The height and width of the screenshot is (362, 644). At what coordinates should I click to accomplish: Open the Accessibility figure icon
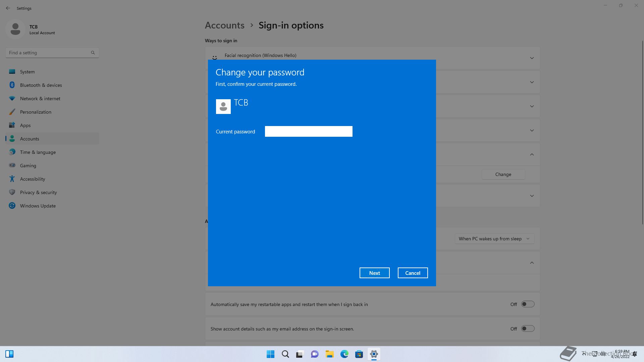12,179
